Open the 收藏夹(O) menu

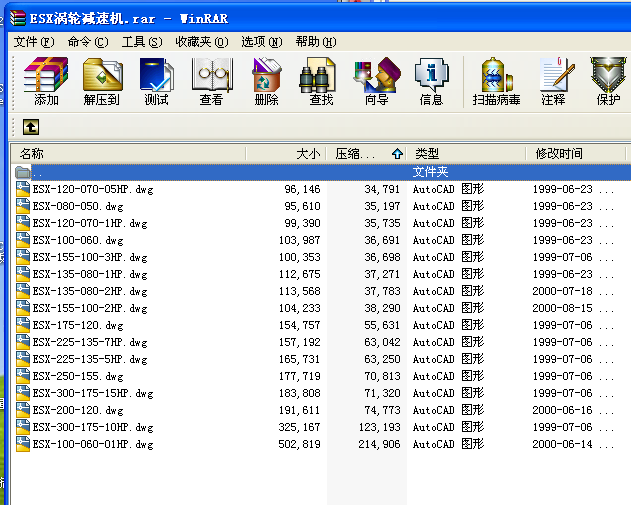coord(202,41)
